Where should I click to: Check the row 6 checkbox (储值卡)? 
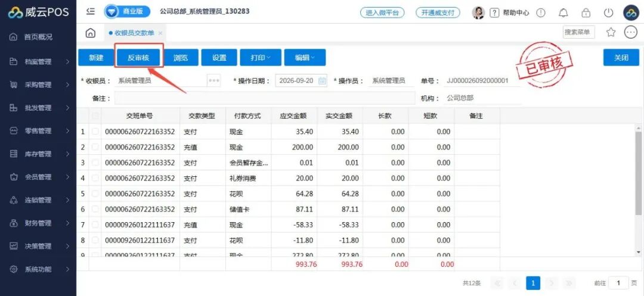point(95,209)
